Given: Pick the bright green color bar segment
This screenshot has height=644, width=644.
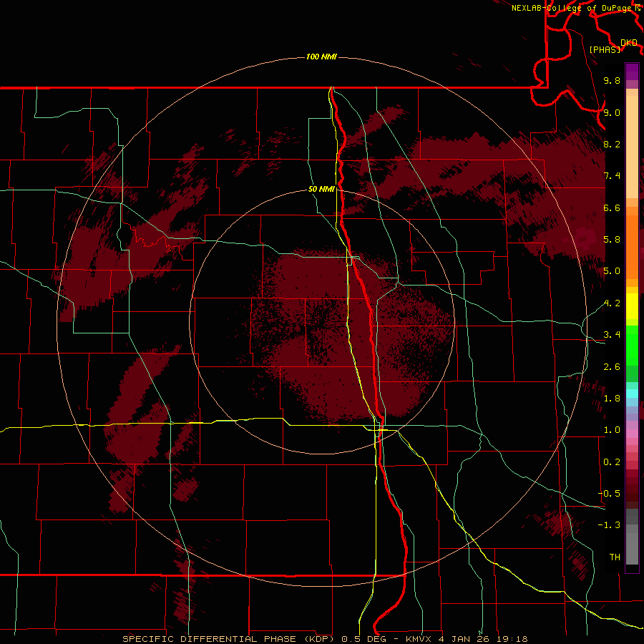Looking at the screenshot, I should (632, 348).
